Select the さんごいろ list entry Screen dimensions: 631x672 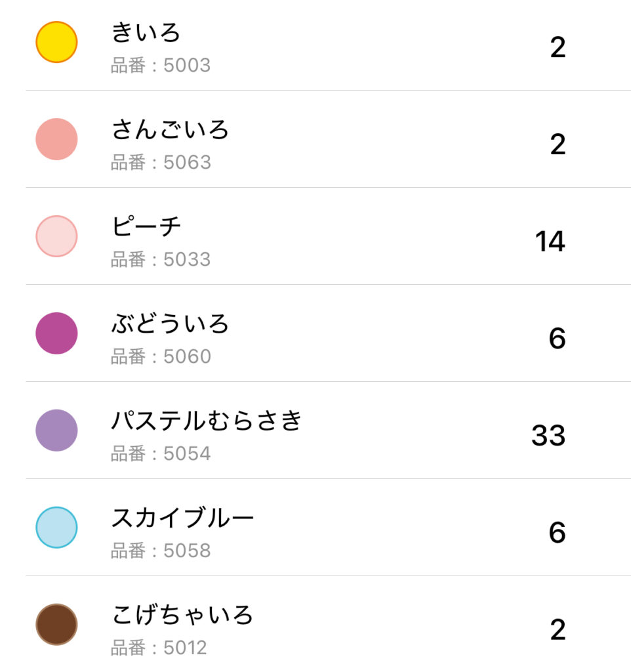tap(170, 129)
